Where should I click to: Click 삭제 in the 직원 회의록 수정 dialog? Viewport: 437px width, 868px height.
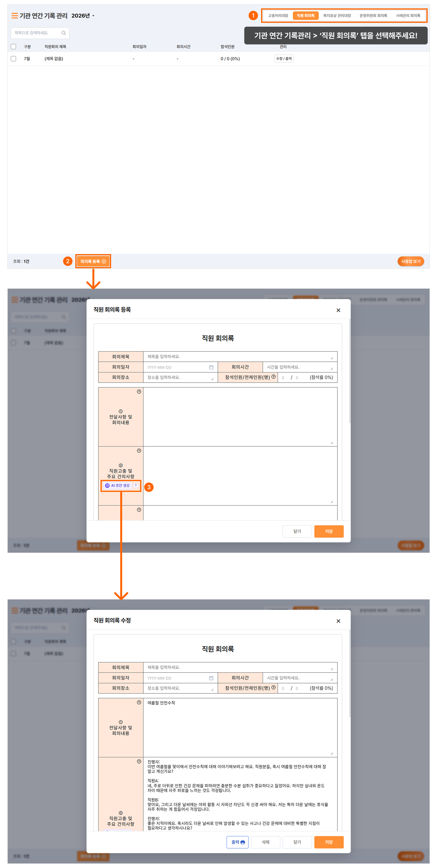tap(265, 842)
